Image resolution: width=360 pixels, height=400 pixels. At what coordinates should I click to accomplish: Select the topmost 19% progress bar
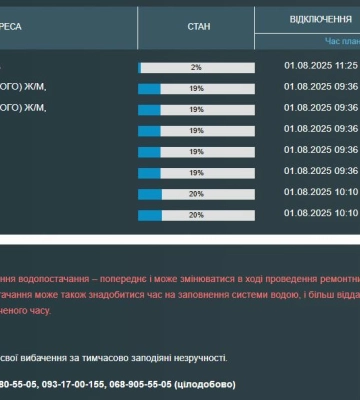[196, 89]
